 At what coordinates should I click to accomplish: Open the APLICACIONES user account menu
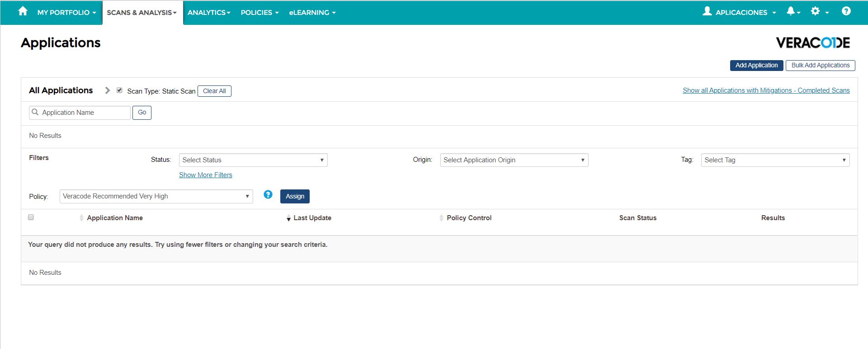[x=739, y=12]
